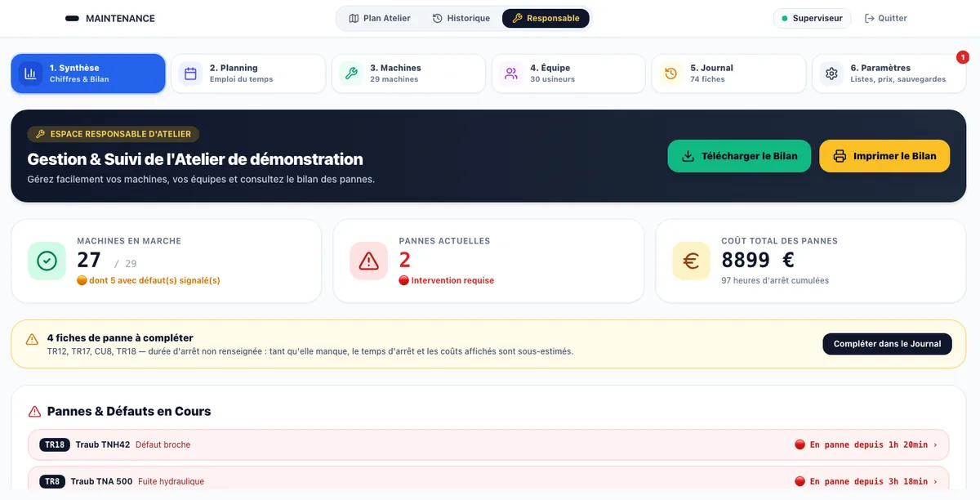Image resolution: width=980 pixels, height=500 pixels.
Task: Click the TR8 machine tag
Action: tap(52, 481)
